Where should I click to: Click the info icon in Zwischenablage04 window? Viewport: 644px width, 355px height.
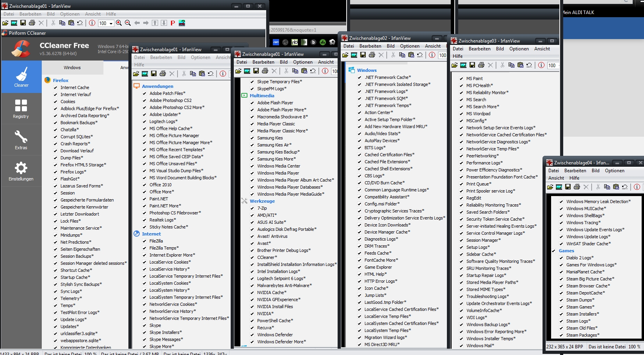(637, 187)
